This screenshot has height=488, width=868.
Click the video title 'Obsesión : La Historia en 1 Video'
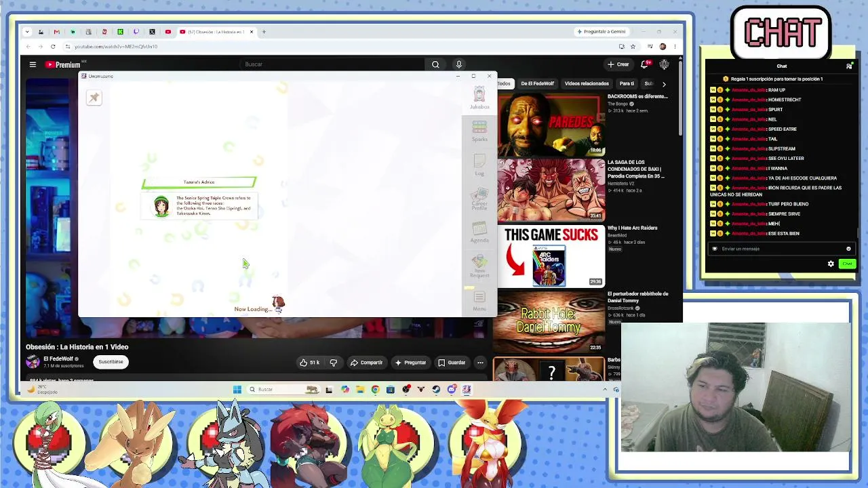coord(77,347)
